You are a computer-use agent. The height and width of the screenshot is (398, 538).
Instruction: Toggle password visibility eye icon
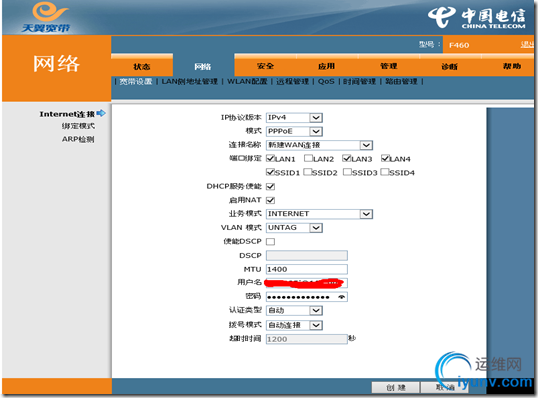tap(341, 297)
